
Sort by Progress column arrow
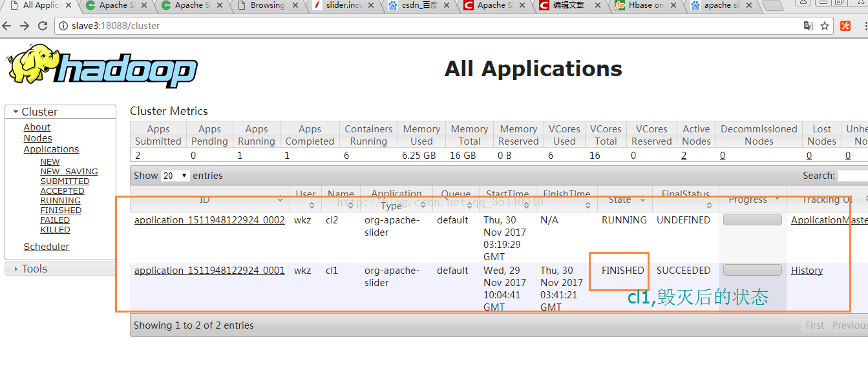776,200
